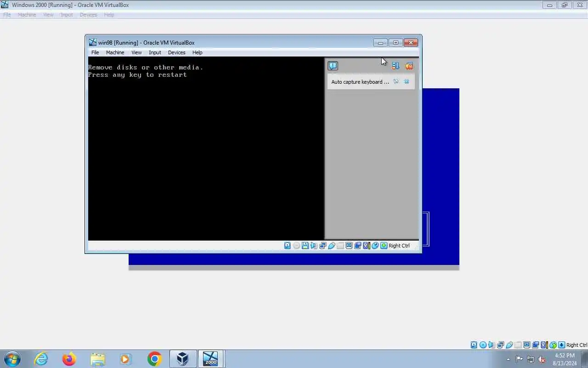Open muted volume icon in tray
Screen dimensions: 588x368
click(542, 360)
